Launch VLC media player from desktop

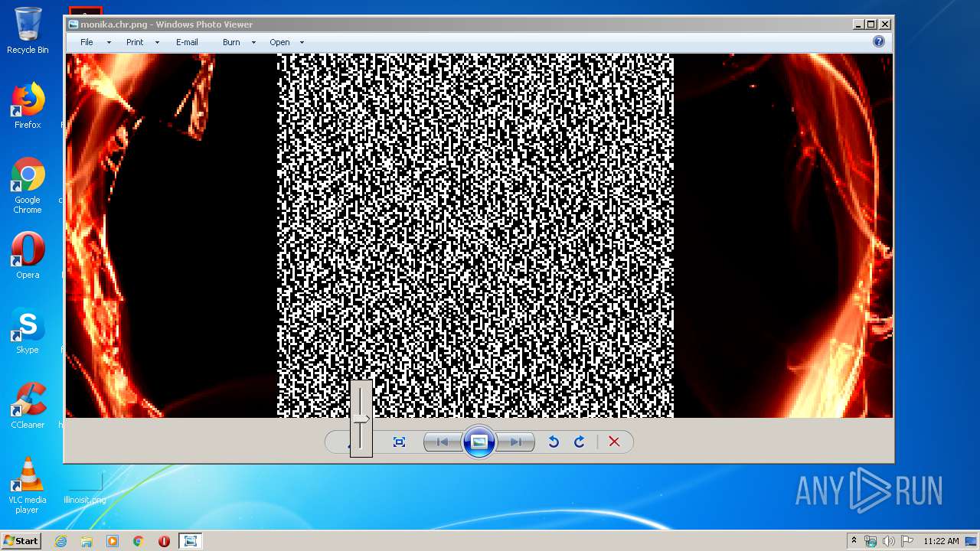click(x=28, y=485)
